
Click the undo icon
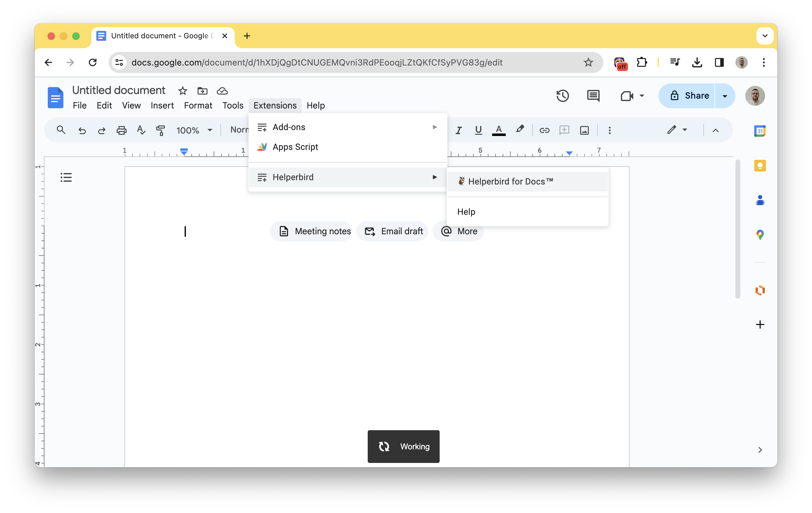82,130
